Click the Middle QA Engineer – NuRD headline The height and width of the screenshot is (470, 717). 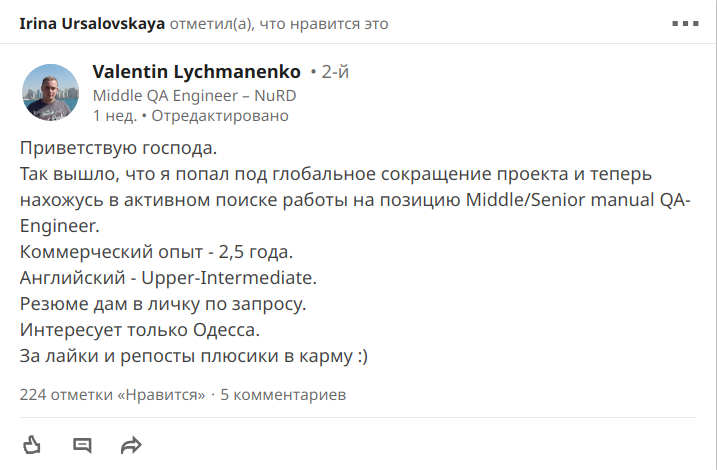tap(194, 95)
